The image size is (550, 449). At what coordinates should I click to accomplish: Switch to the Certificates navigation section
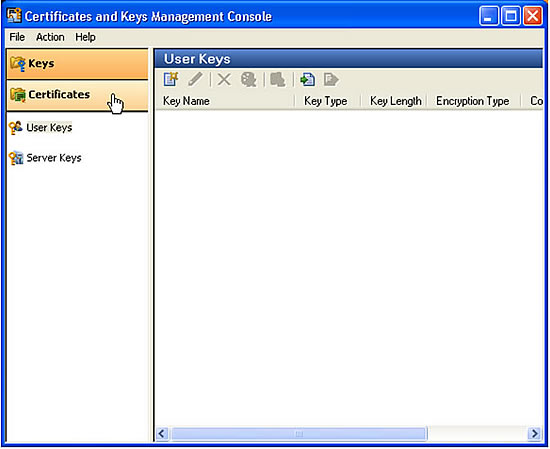[77, 95]
